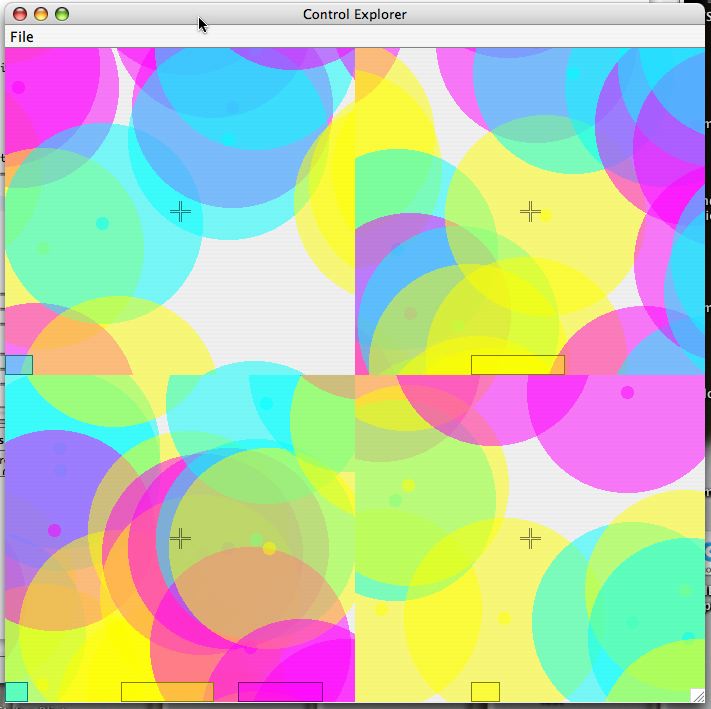
Task: Minimize the Control Explorer window with yellow button
Action: pos(41,14)
